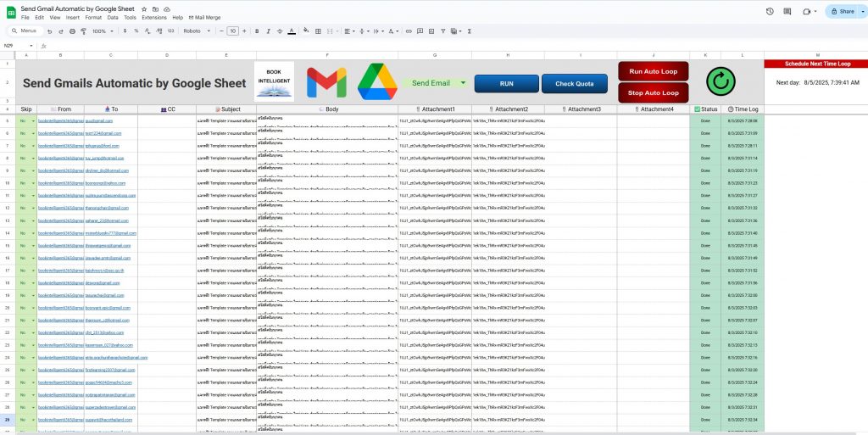Open the fill color picker
This screenshot has width=868, height=435.
[306, 31]
